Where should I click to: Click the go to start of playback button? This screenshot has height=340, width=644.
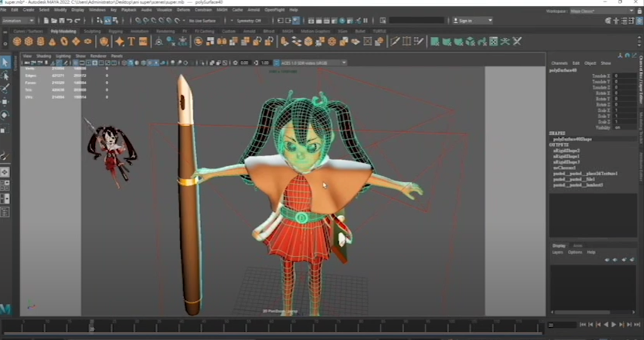click(x=583, y=325)
